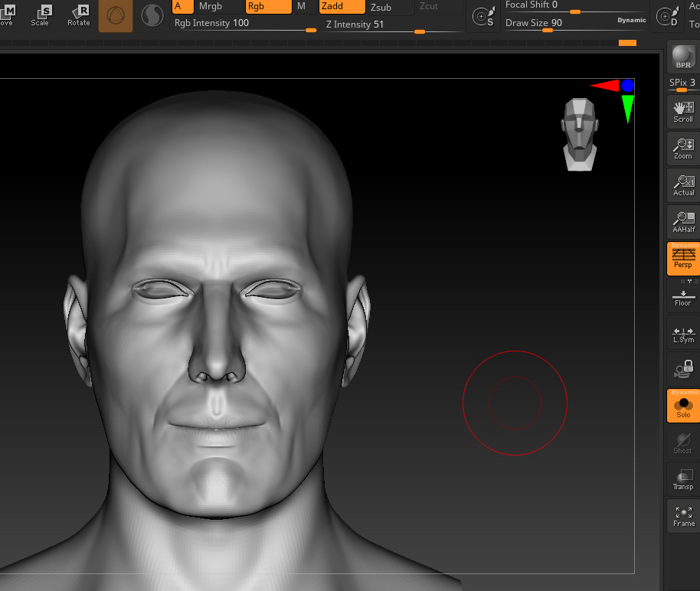
Task: Enable Transp transparency
Action: click(x=683, y=479)
